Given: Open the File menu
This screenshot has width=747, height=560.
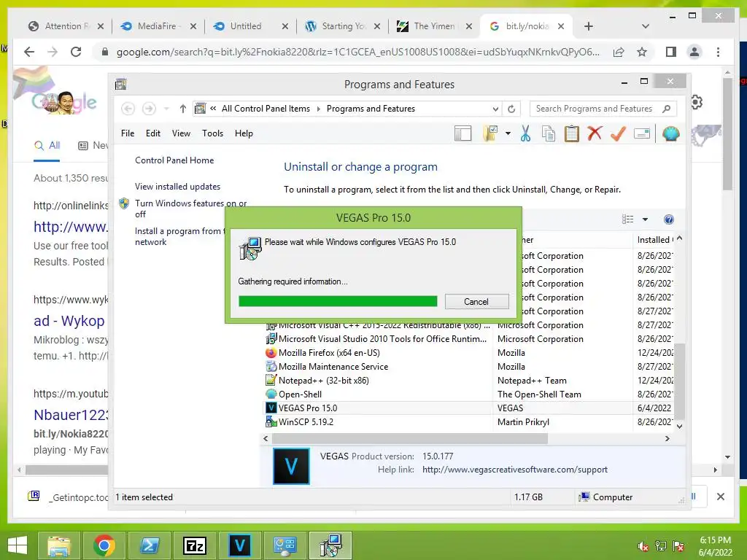Looking at the screenshot, I should pyautogui.click(x=128, y=133).
